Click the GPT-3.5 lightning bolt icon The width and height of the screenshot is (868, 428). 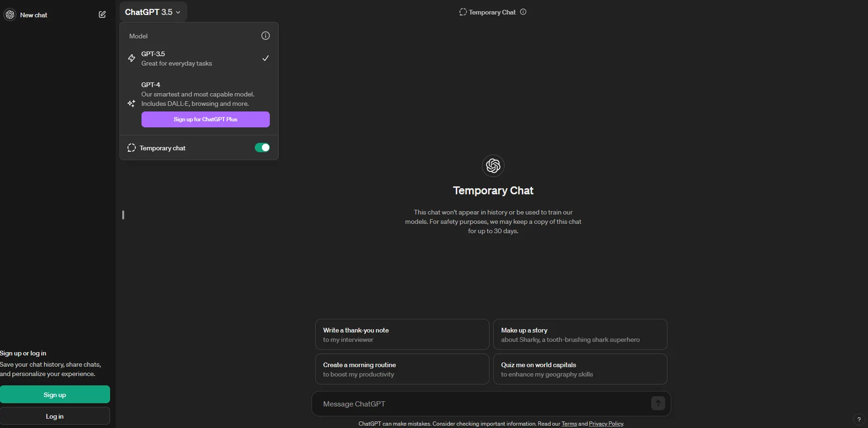pyautogui.click(x=132, y=59)
